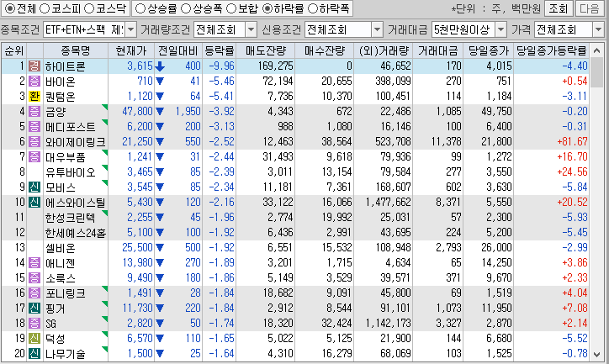Click the olive 신 badge next to 덕성
609x364 pixels.
pyautogui.click(x=34, y=339)
